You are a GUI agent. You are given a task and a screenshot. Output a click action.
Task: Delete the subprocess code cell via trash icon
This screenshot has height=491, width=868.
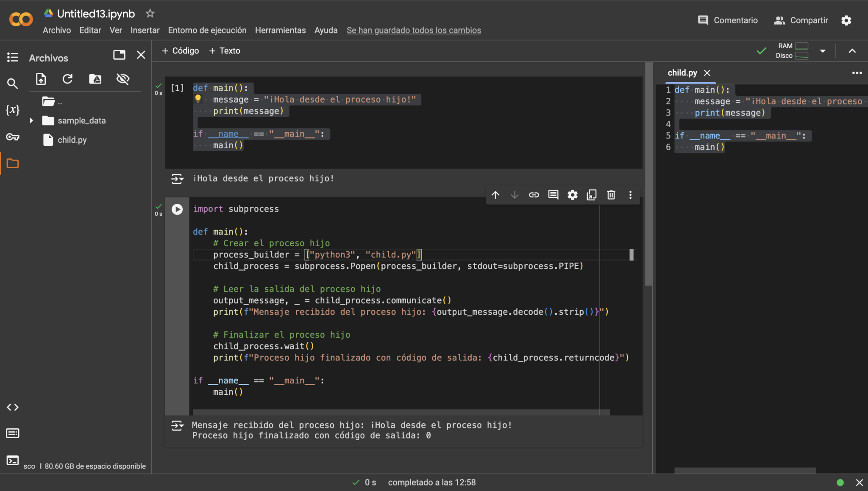[610, 195]
